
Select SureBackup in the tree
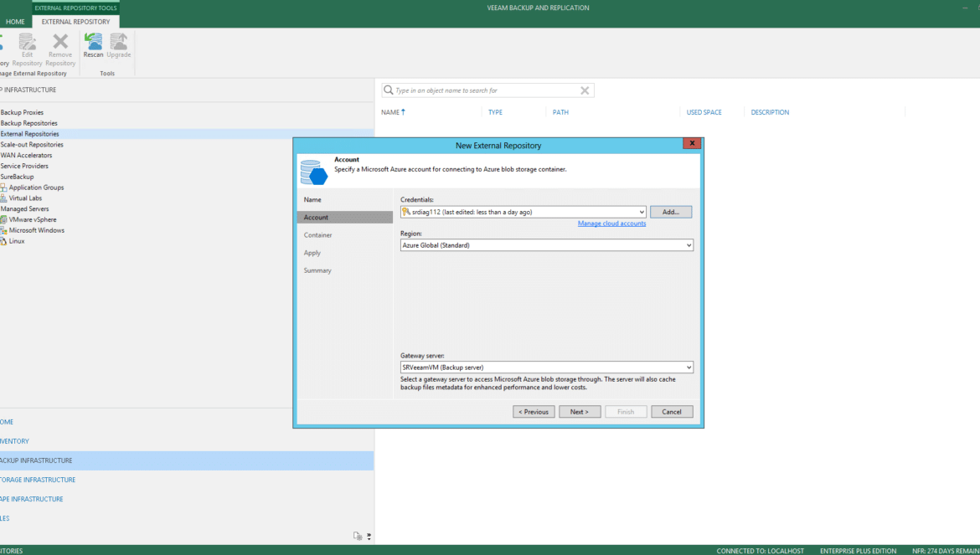17,177
